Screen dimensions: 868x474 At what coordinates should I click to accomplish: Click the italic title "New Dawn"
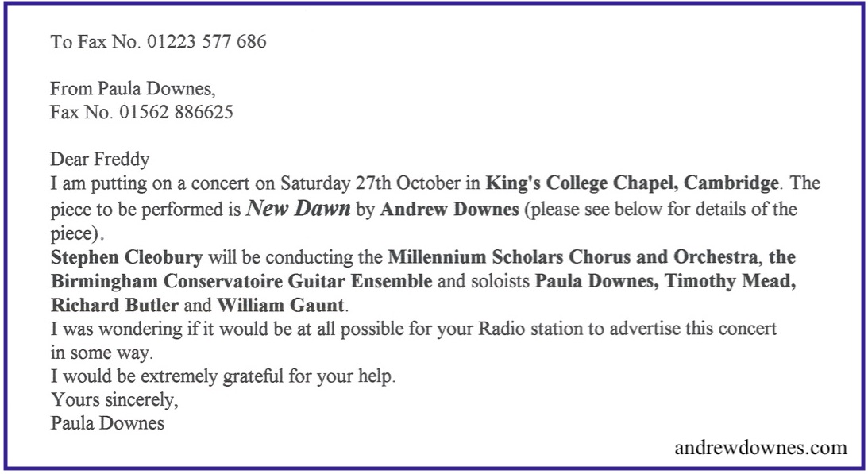299,208
